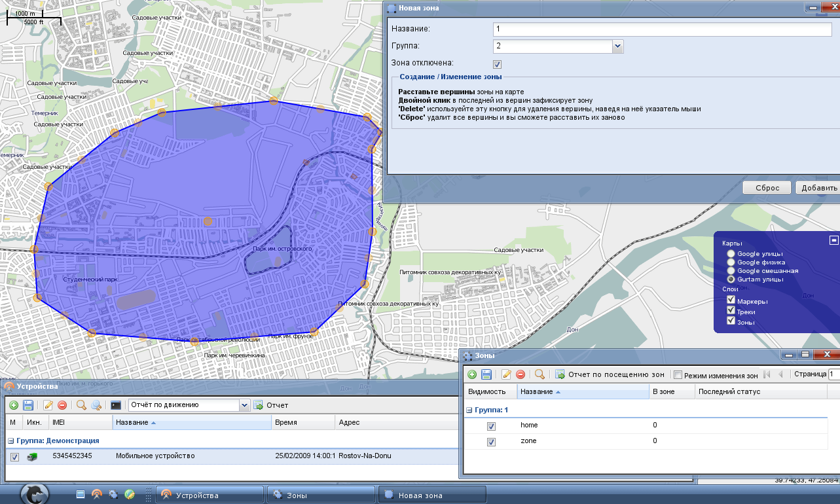This screenshot has height=504, width=840.
Task: Sort zones by Название column
Action: [x=583, y=391]
